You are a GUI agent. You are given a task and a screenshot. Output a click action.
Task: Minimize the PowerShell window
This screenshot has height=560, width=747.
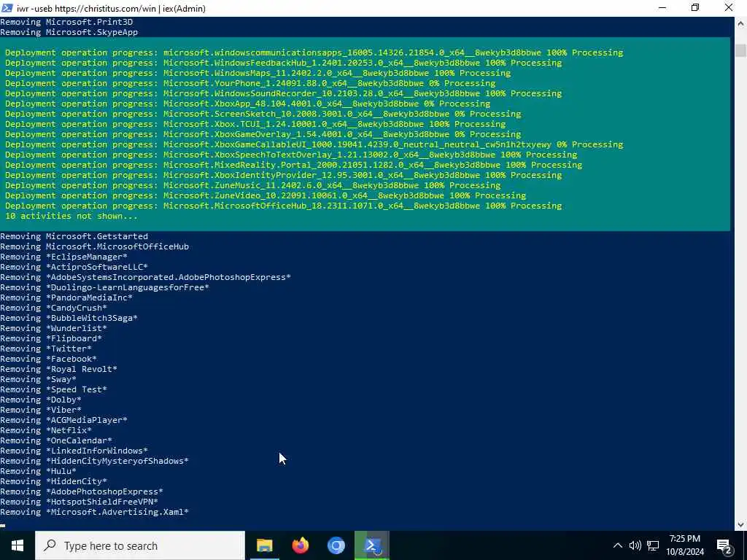pyautogui.click(x=662, y=7)
